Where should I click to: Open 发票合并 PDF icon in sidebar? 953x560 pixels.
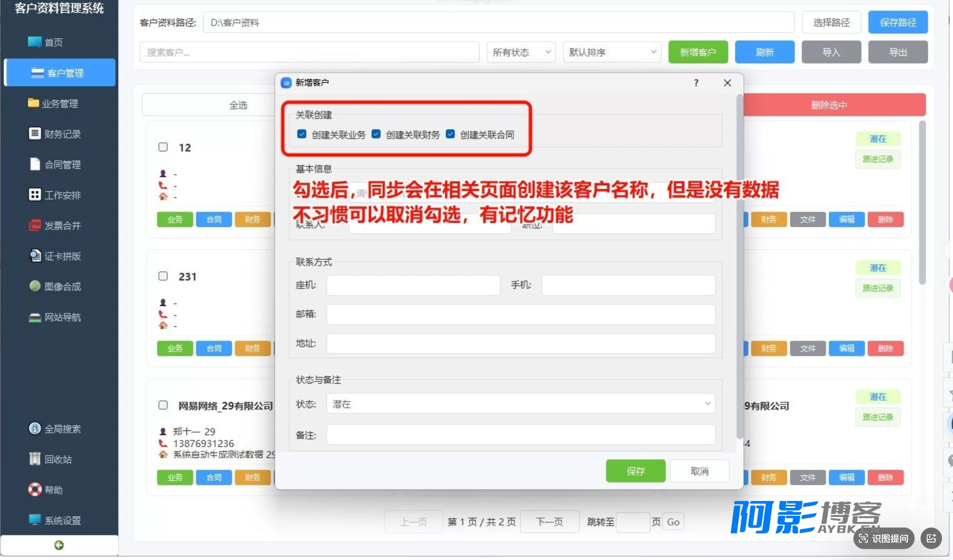35,225
